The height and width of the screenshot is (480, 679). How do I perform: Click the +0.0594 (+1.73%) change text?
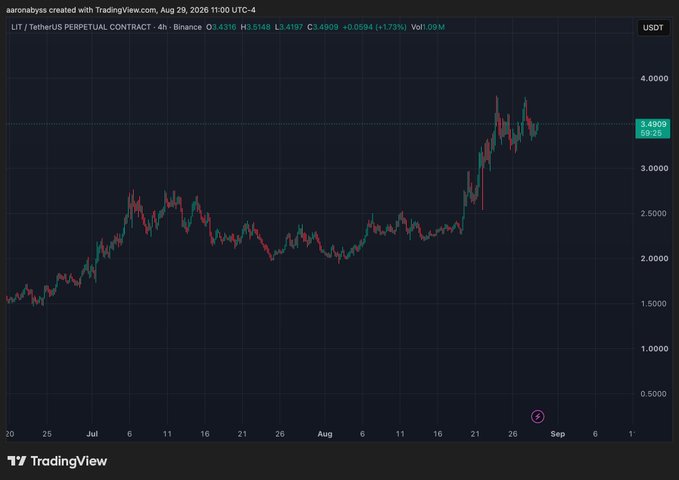click(375, 27)
